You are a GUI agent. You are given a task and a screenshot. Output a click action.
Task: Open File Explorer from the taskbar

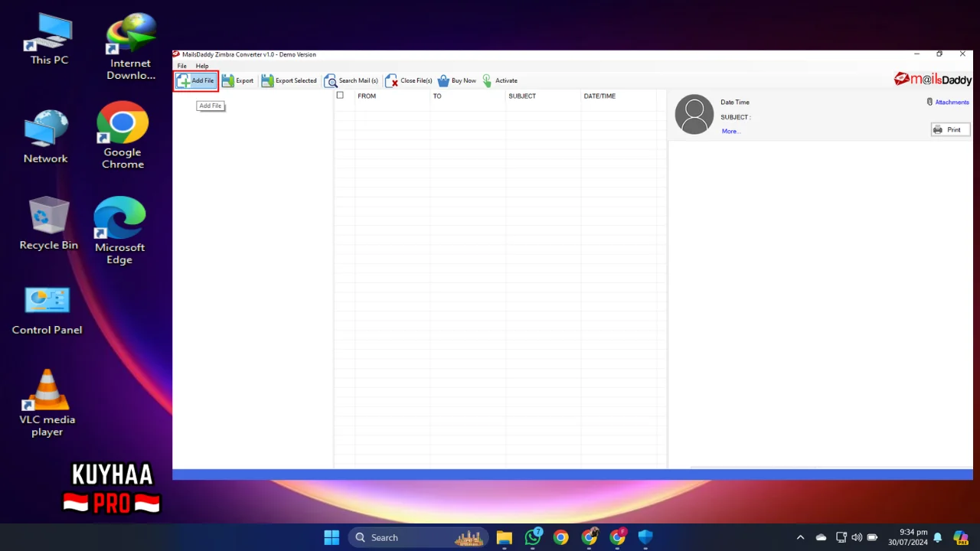(x=504, y=537)
